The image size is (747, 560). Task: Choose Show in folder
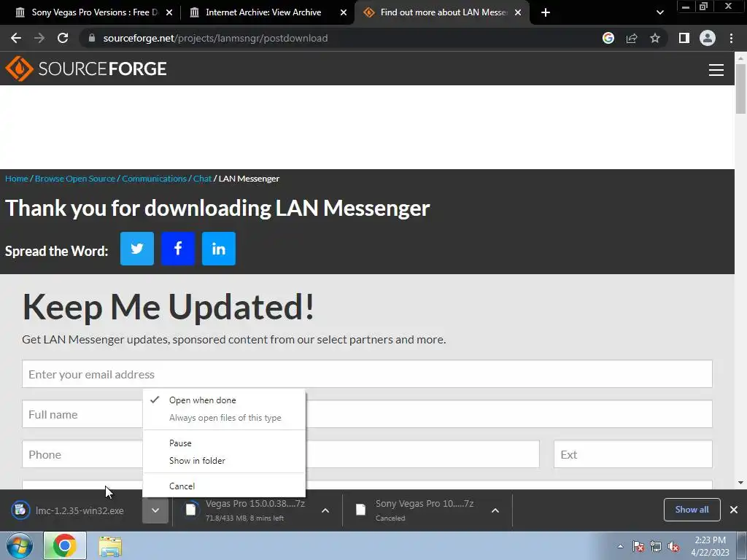[x=224, y=461]
